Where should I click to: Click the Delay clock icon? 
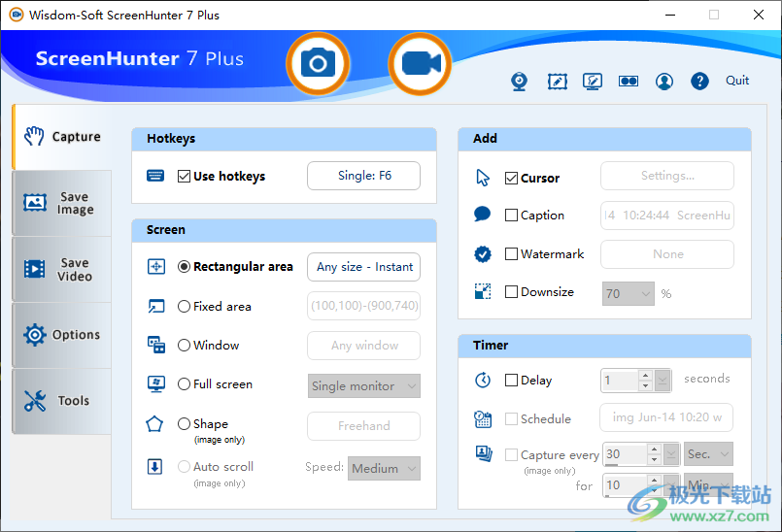[x=483, y=381]
